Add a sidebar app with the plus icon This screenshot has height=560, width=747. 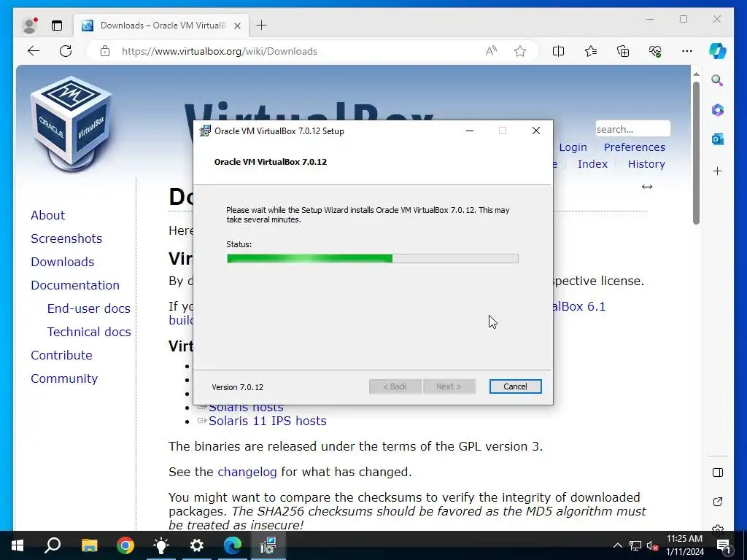coord(718,171)
